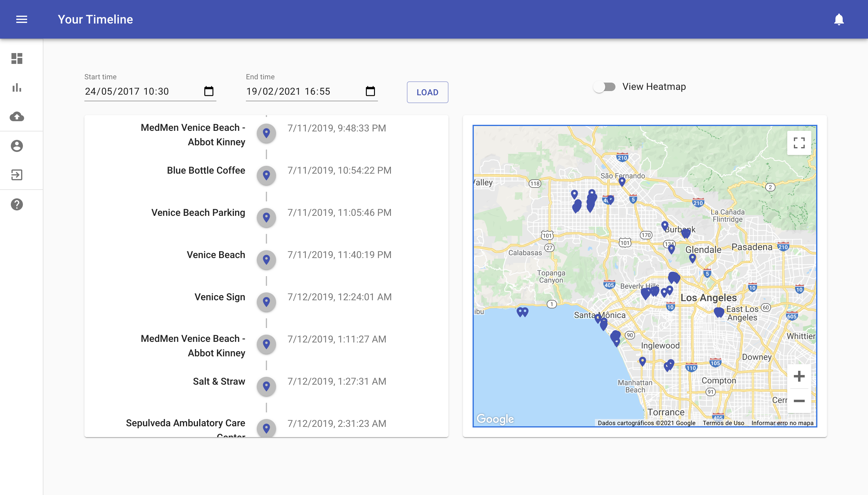Image resolution: width=868 pixels, height=495 pixels.
Task: Open the hamburger navigation menu
Action: (x=21, y=19)
